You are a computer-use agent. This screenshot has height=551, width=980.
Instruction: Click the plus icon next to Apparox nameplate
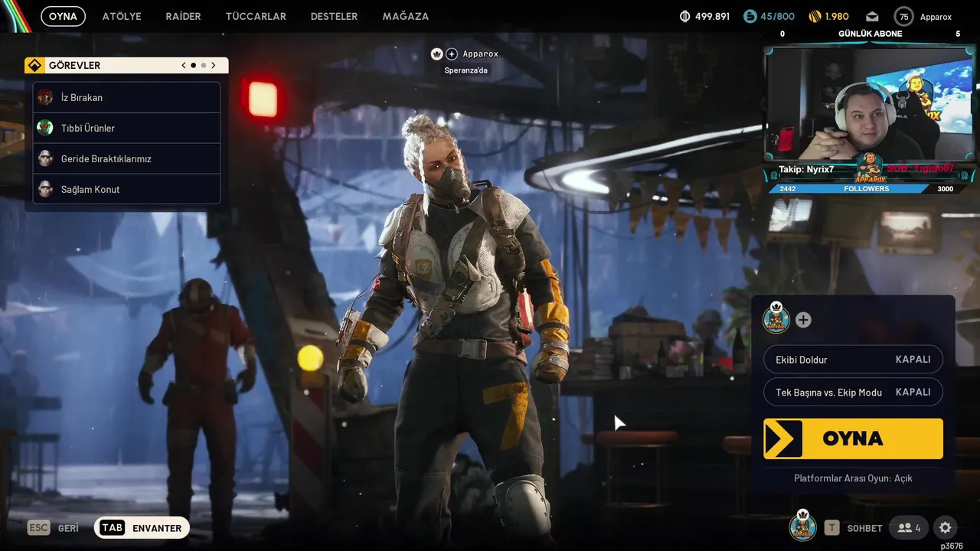pyautogui.click(x=452, y=54)
